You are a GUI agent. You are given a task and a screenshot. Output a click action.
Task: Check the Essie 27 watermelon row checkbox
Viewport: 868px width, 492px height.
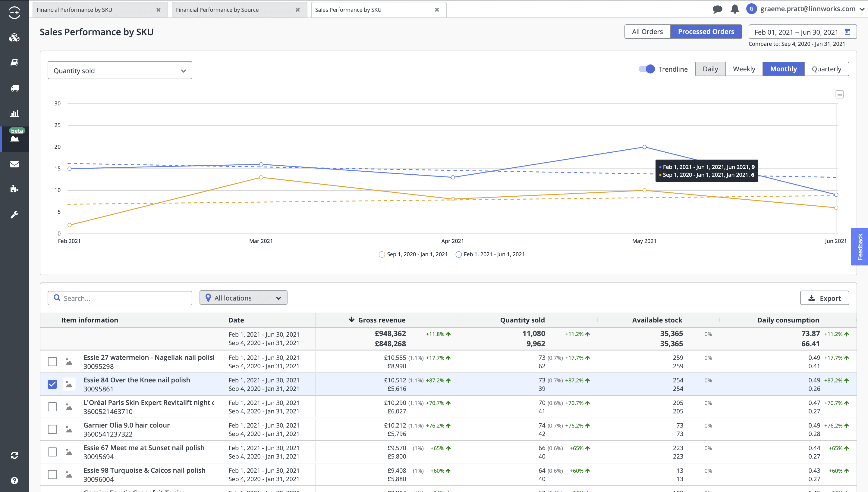coord(52,362)
